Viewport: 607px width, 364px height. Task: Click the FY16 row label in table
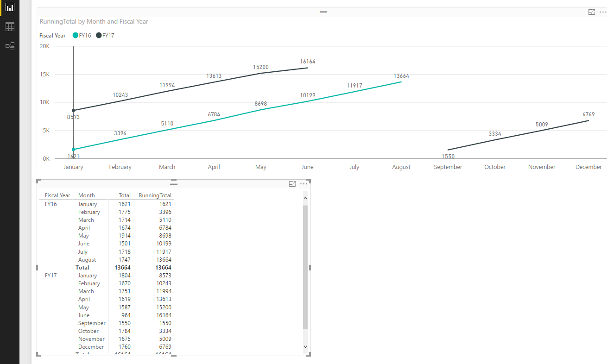tap(51, 204)
